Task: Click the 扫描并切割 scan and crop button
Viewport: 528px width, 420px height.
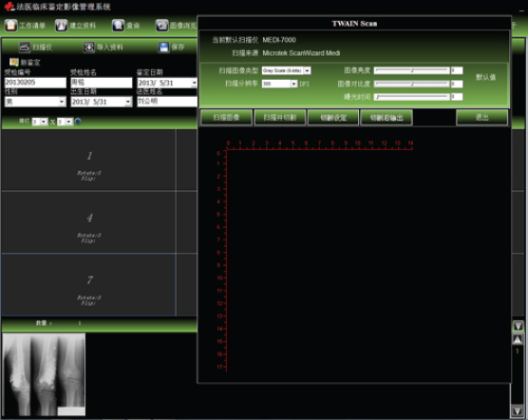Action: click(279, 118)
